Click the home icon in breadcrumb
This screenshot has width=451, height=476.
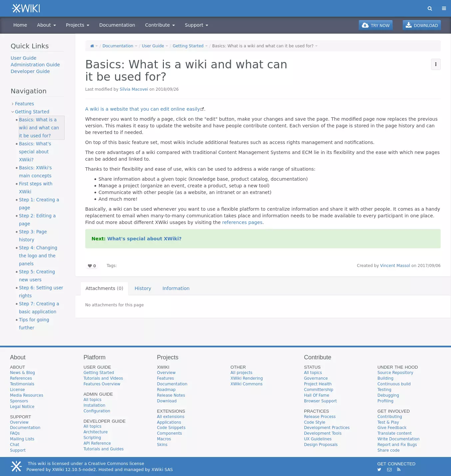point(92,46)
